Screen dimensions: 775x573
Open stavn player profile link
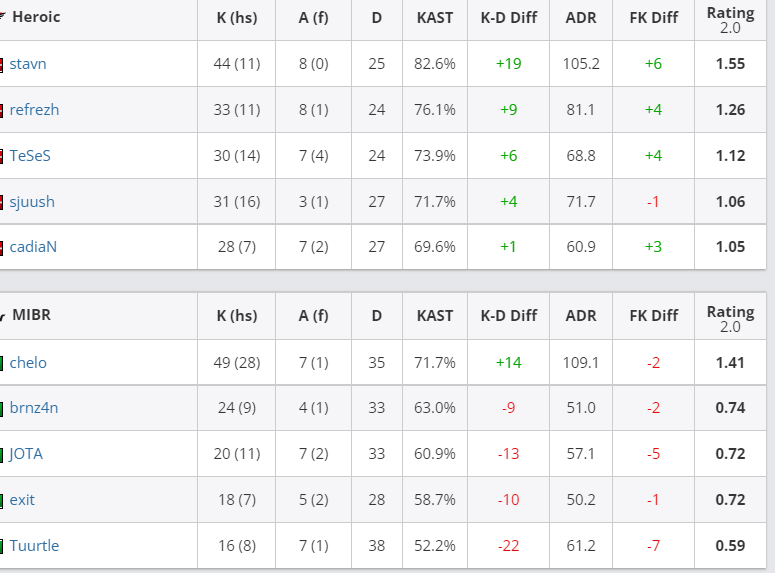[28, 64]
